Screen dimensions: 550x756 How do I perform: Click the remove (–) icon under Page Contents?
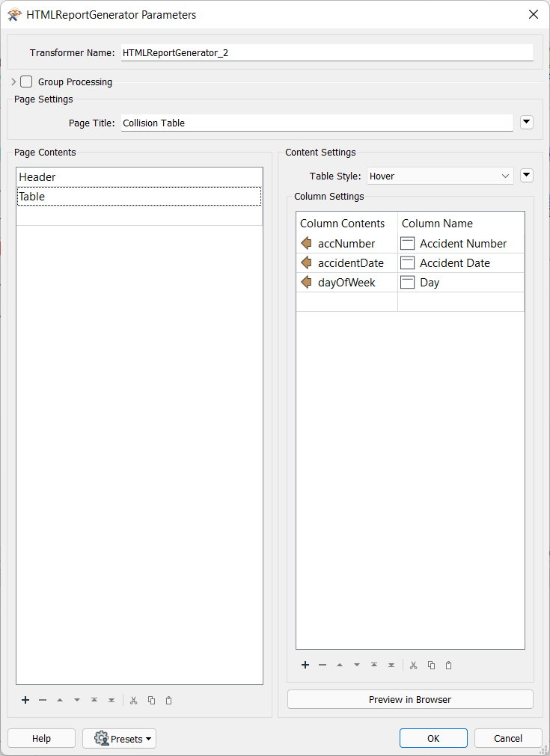tap(43, 700)
